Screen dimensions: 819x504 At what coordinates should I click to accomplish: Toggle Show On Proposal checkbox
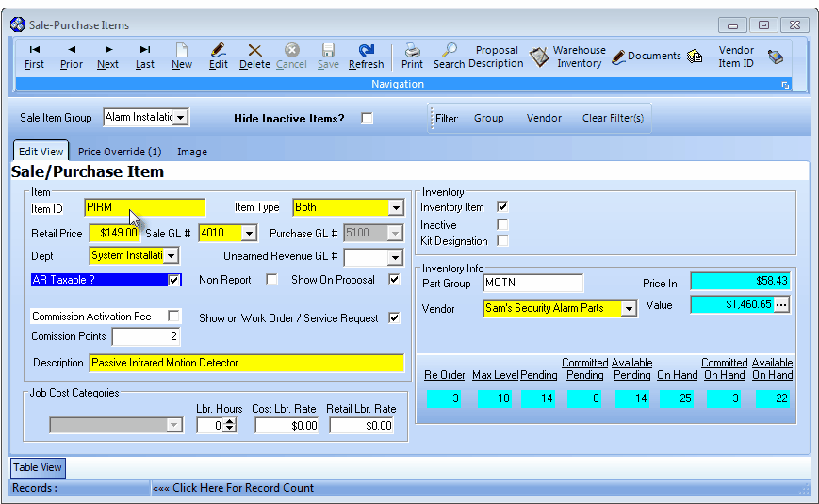(x=394, y=280)
